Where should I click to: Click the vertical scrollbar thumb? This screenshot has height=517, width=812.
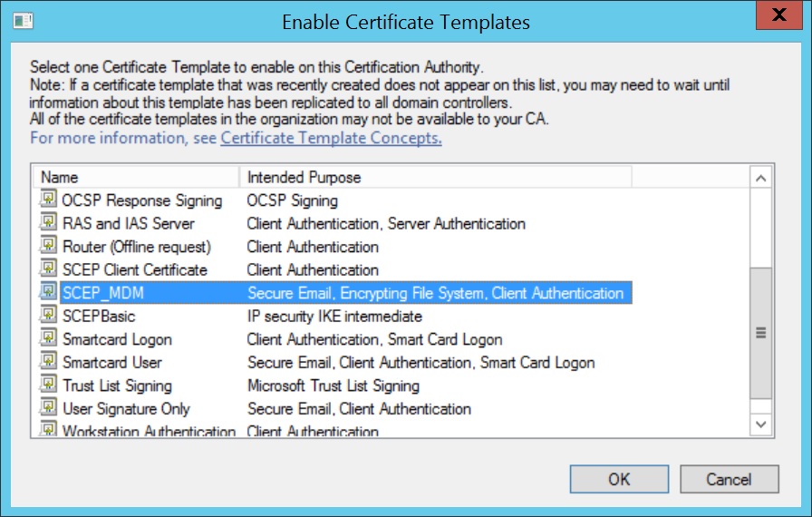(x=761, y=333)
